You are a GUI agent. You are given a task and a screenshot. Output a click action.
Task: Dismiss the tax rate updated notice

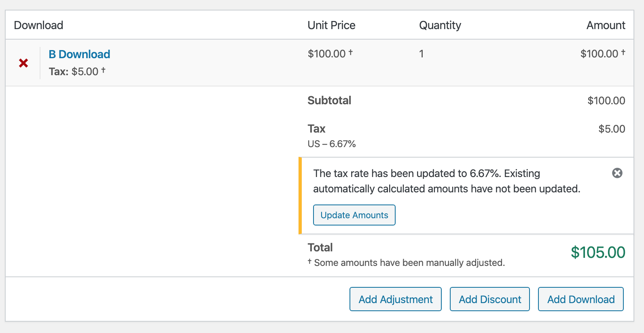pyautogui.click(x=617, y=173)
